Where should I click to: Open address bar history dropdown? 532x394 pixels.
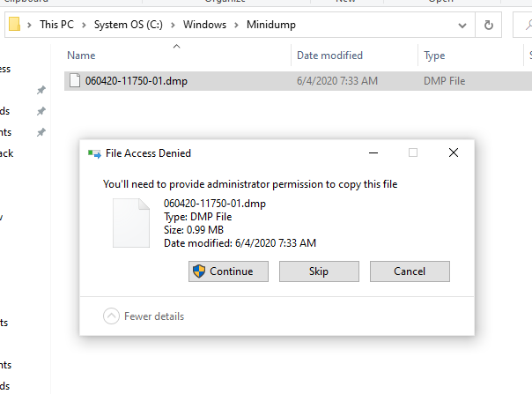(x=462, y=26)
